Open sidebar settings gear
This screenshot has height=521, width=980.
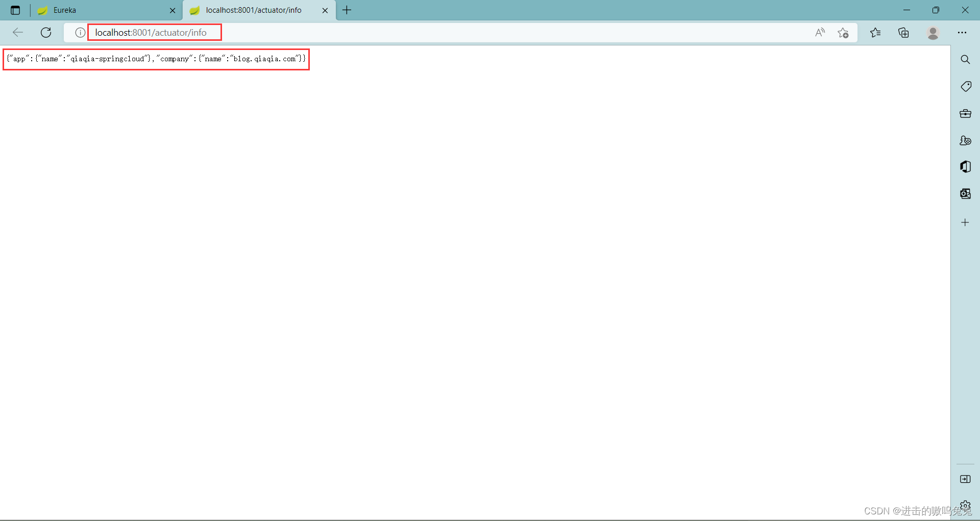[x=965, y=506]
